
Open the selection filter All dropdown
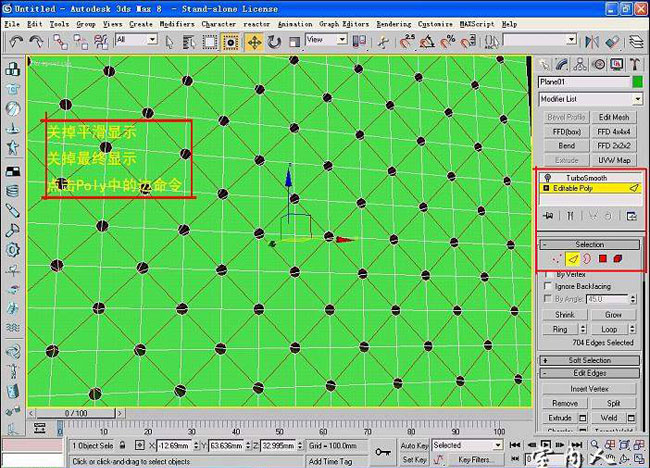coord(136,39)
